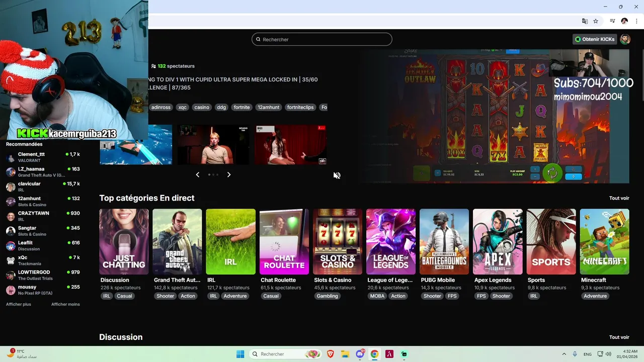The height and width of the screenshot is (362, 644).
Task: Click the Google Translate icon in the address bar
Action: (x=585, y=21)
